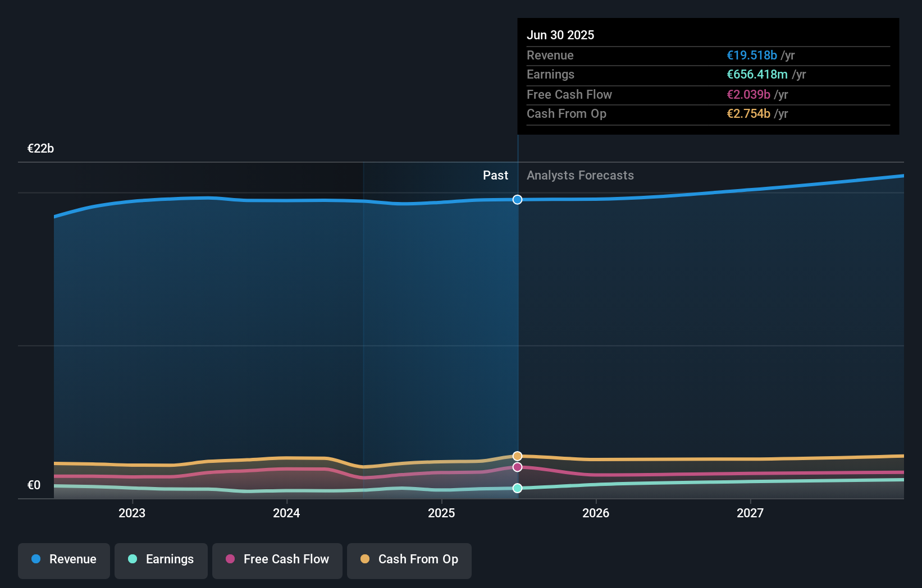Select the blue Revenue marker on the chart
This screenshot has width=922, height=588.
(x=517, y=199)
